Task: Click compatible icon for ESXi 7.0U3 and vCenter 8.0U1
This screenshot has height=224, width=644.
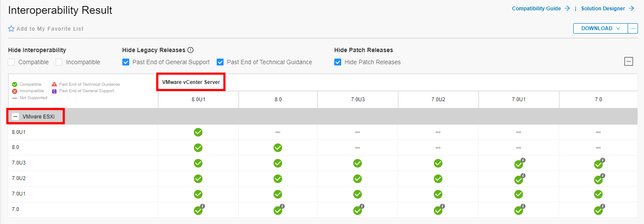Action: tap(198, 163)
